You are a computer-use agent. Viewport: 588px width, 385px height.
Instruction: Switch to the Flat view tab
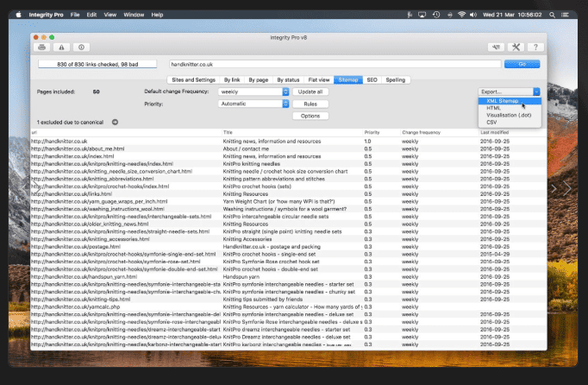(x=319, y=80)
